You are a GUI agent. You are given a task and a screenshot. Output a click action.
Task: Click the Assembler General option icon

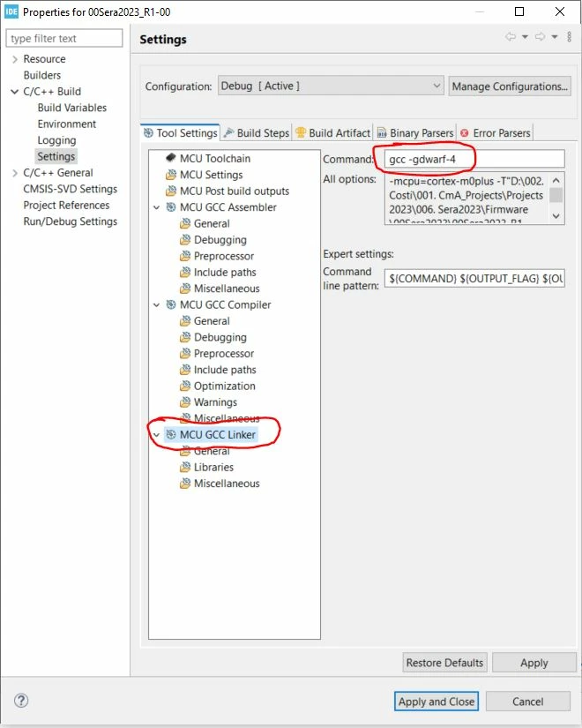coord(184,223)
